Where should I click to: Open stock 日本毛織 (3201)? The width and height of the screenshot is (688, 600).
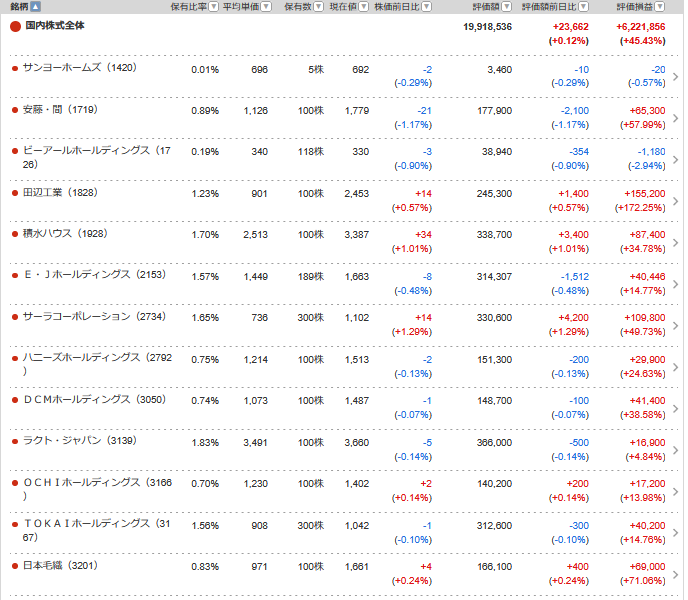pyautogui.click(x=60, y=565)
